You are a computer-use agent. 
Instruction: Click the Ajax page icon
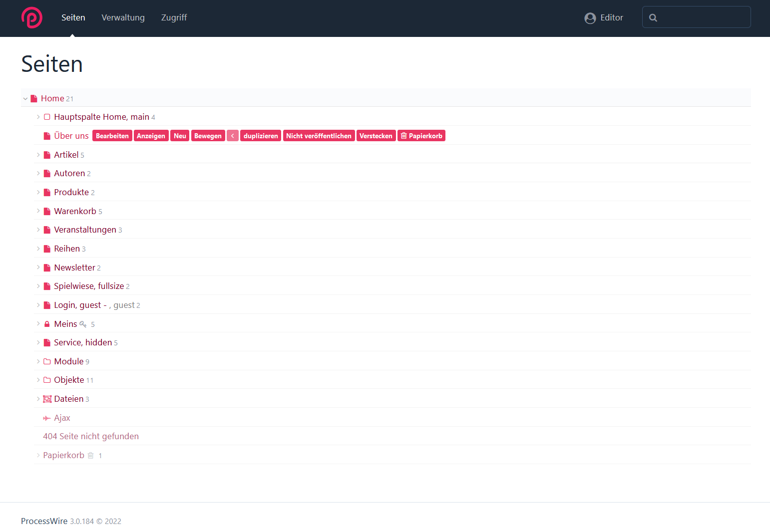47,418
